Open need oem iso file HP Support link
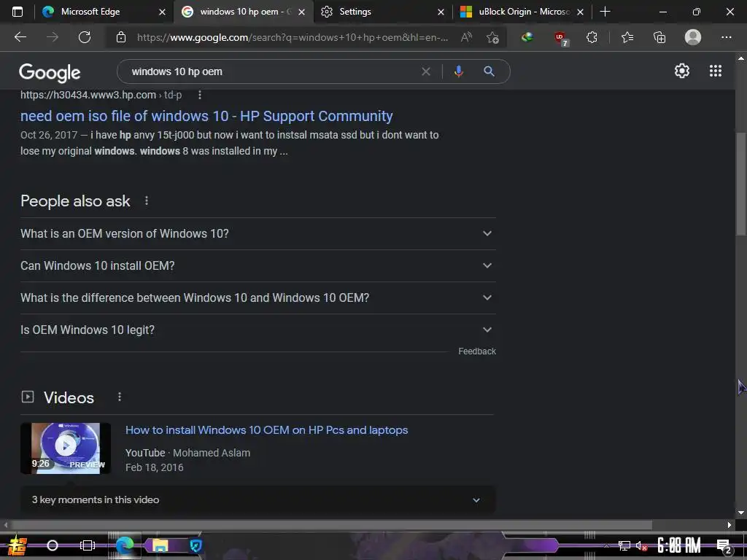747x560 pixels. point(206,116)
